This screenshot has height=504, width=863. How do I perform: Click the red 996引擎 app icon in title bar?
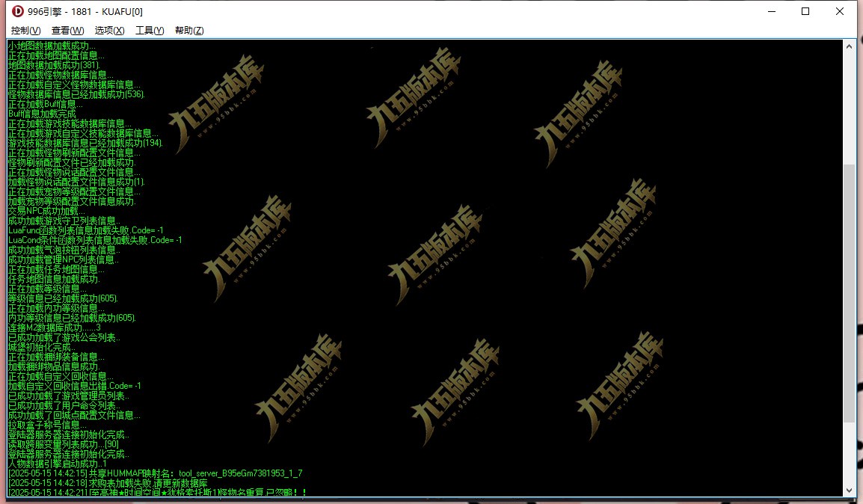18,11
